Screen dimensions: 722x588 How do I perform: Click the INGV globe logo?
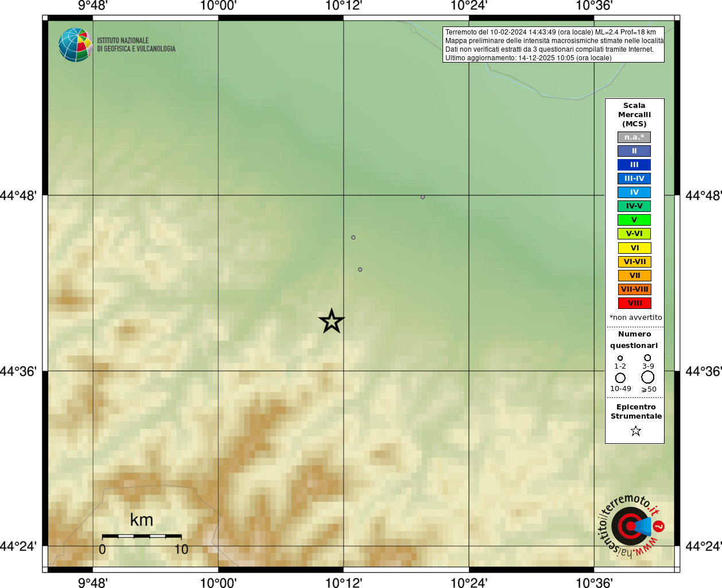click(75, 45)
